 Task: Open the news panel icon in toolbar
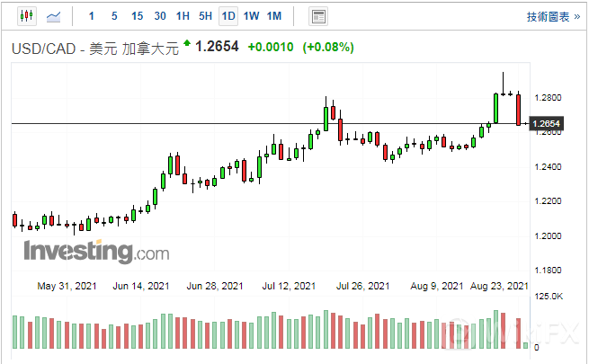click(x=317, y=16)
